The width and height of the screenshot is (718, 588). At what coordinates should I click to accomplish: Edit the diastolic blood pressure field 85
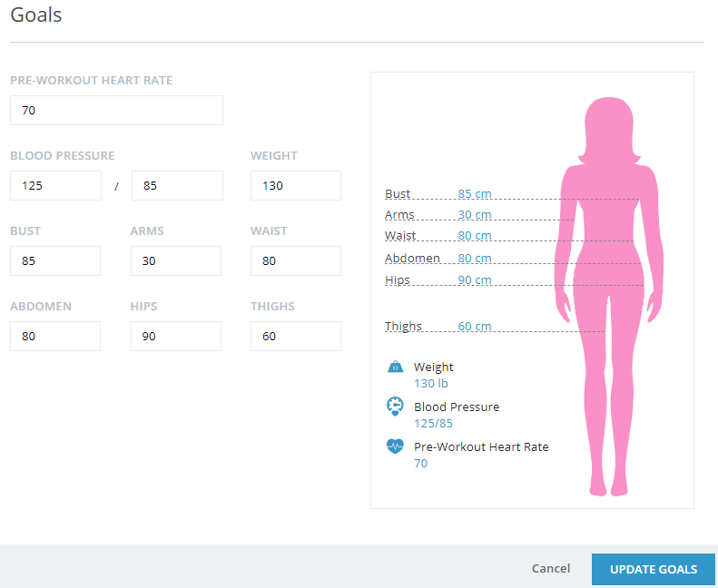pyautogui.click(x=177, y=186)
